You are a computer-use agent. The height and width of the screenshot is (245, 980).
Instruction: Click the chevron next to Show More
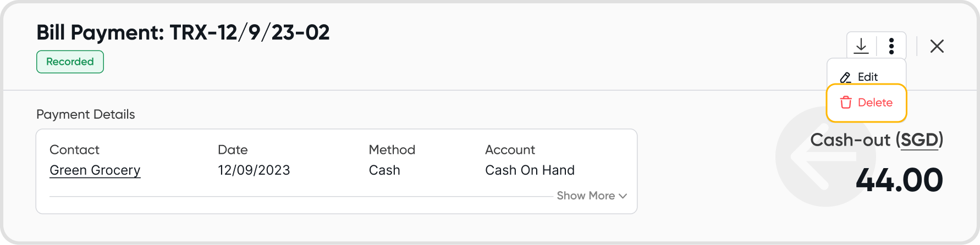[623, 196]
